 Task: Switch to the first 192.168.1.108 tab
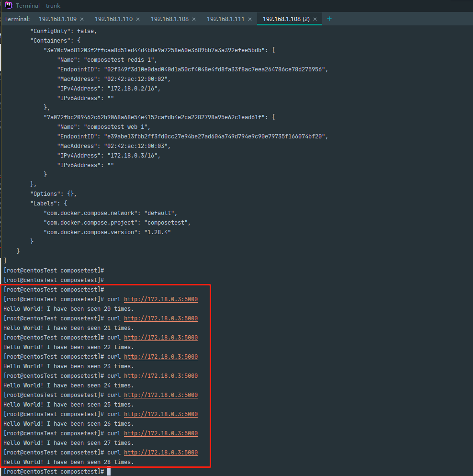pyautogui.click(x=169, y=19)
